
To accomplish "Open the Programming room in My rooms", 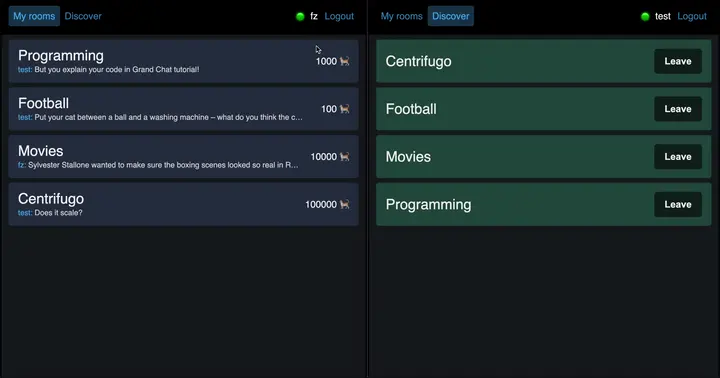I will tap(183, 61).
